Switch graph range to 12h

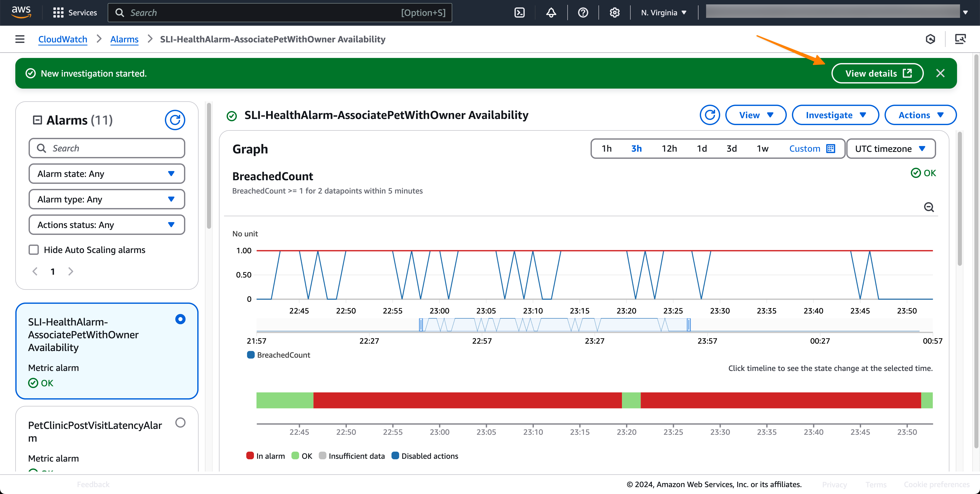click(669, 149)
